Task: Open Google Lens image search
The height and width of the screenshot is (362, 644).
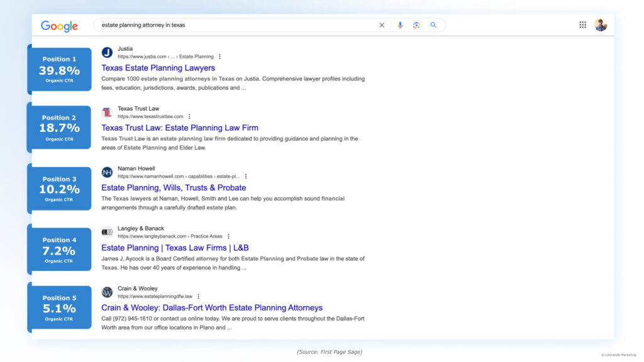Action: [x=416, y=25]
